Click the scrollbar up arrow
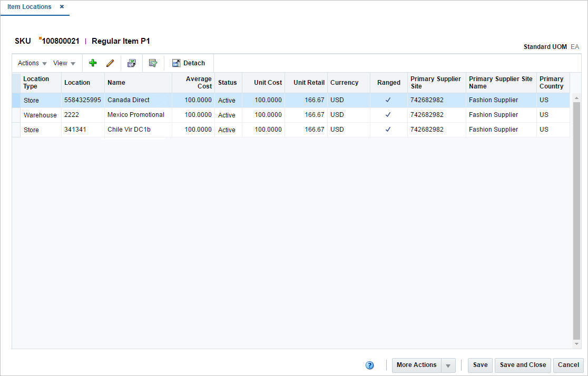The height and width of the screenshot is (376, 588). [x=576, y=98]
